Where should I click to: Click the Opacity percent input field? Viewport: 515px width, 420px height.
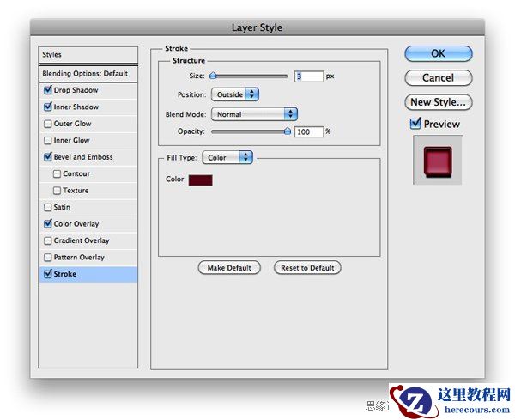309,131
